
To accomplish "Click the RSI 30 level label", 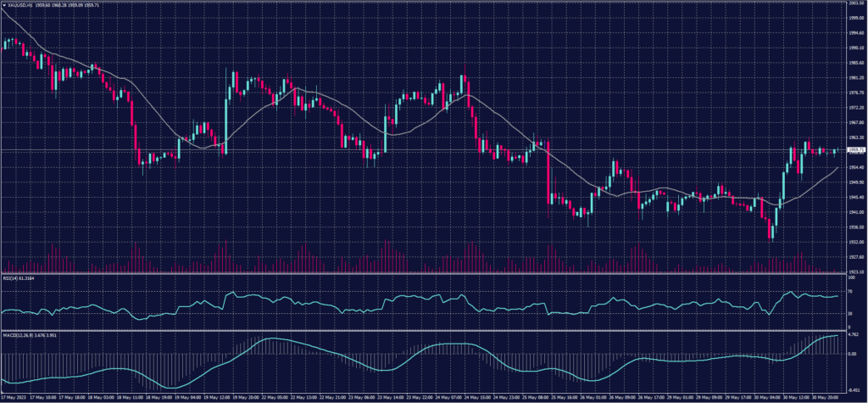I will 851,315.
